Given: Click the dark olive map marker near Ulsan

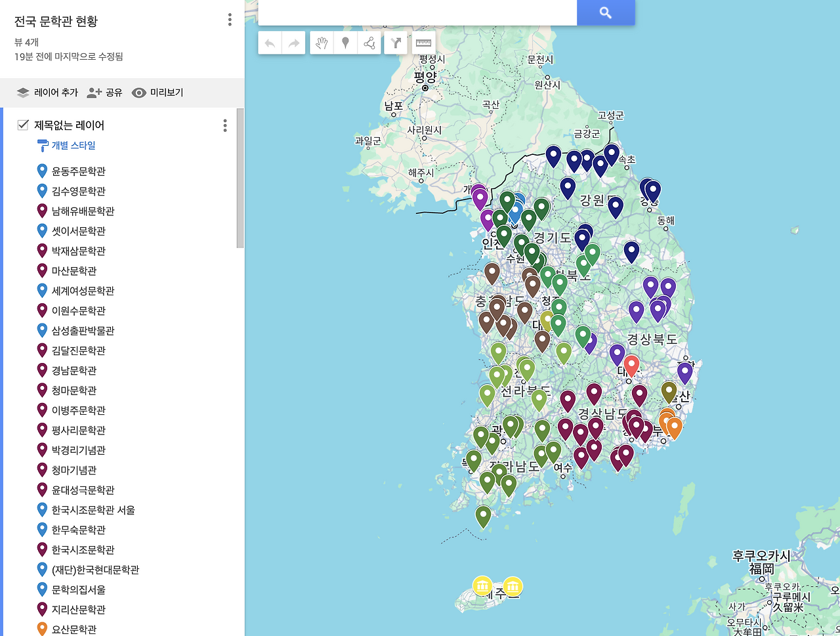Looking at the screenshot, I should 669,392.
